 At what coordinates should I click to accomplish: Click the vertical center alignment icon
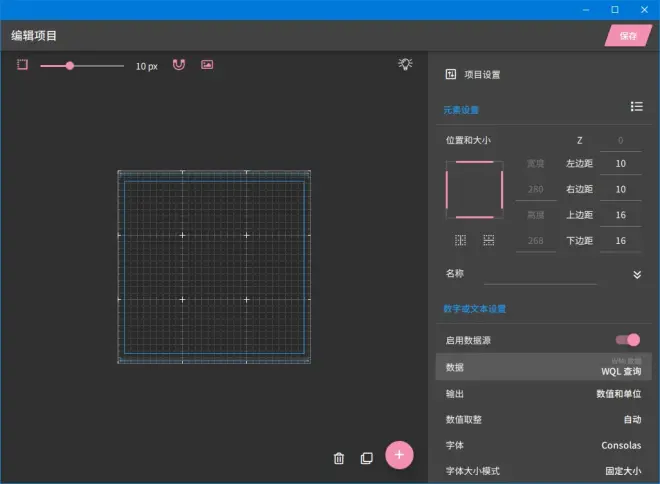tap(489, 240)
